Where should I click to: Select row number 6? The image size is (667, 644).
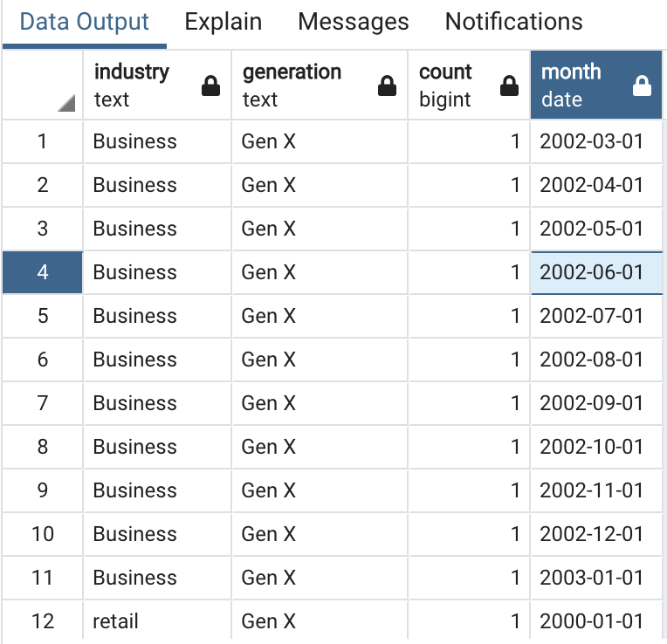coord(42,360)
